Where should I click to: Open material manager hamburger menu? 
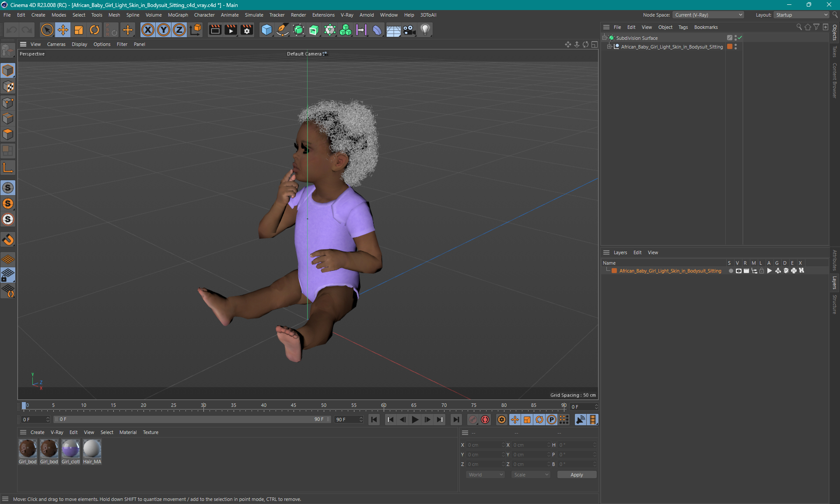click(23, 432)
